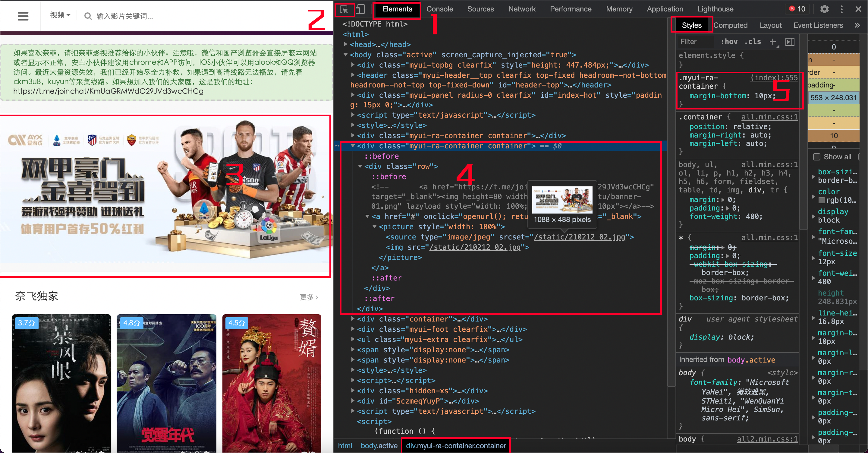Collapse the body element node
Screen dimensions: 868x453
point(345,55)
